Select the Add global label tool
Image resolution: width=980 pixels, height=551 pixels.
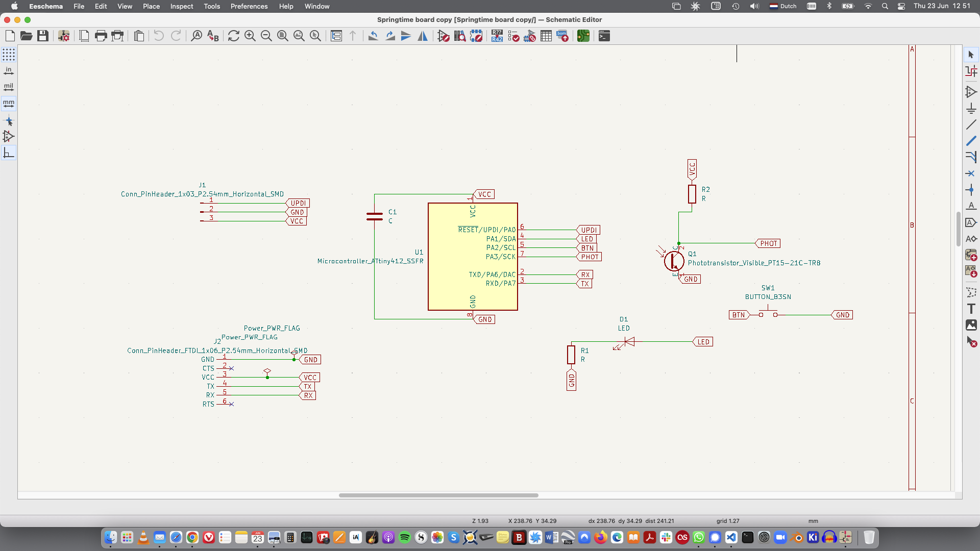click(x=971, y=222)
